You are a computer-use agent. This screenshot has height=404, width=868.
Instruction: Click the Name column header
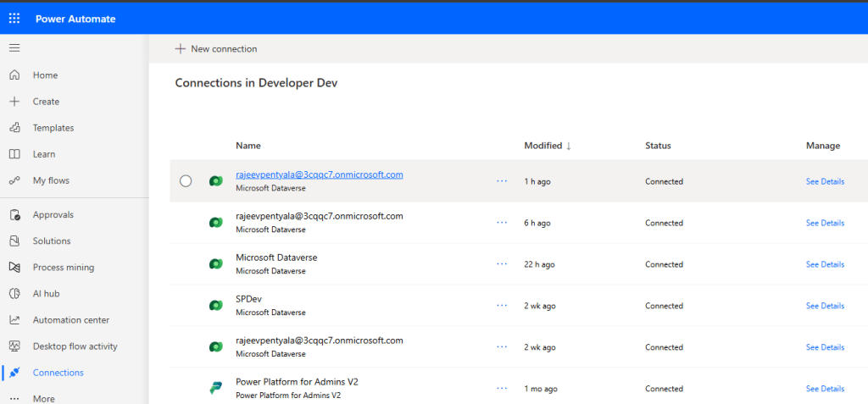click(248, 146)
